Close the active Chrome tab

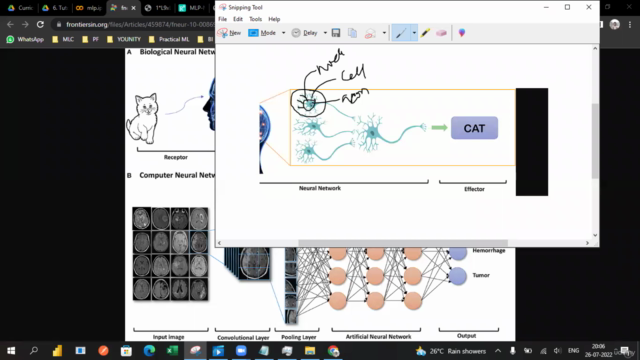(133, 8)
